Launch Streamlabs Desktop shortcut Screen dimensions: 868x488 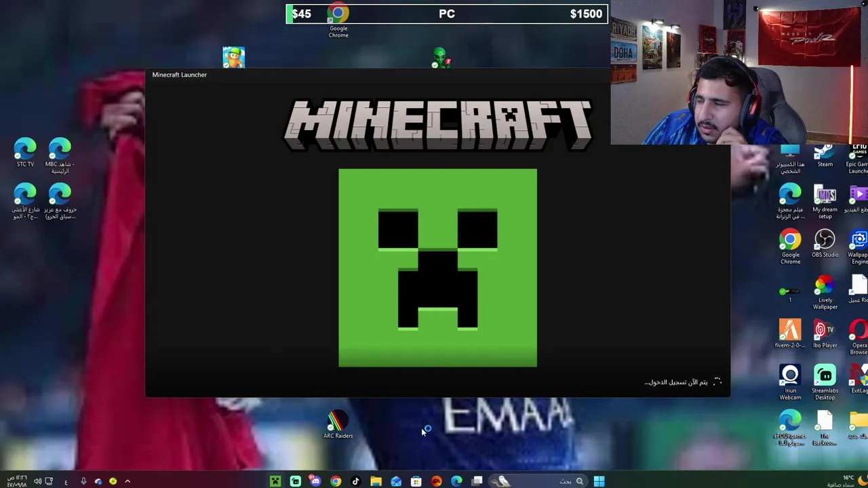pyautogui.click(x=825, y=382)
